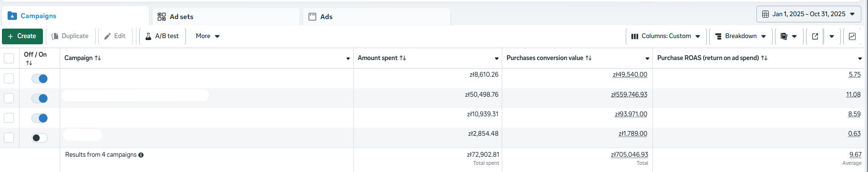Screen dimensions: 868x172
Task: Start an A/B test
Action: [162, 36]
